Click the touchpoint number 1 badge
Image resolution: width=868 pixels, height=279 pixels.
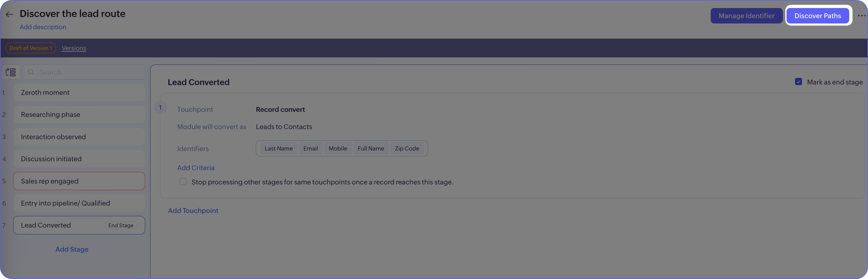[x=160, y=107]
